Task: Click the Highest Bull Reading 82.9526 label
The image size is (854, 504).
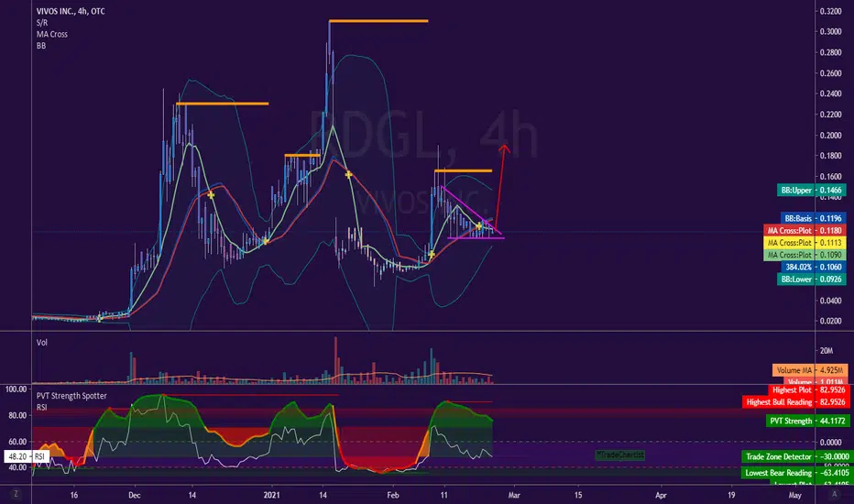Action: point(795,402)
